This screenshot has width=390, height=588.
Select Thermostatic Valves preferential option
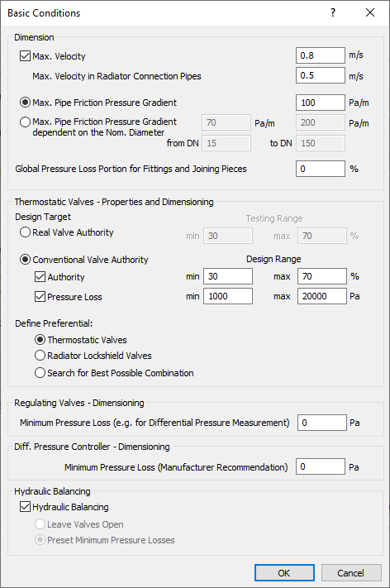[40, 340]
